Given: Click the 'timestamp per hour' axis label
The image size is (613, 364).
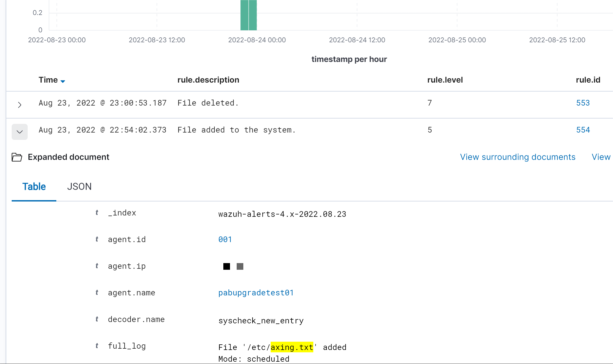Looking at the screenshot, I should [x=349, y=59].
